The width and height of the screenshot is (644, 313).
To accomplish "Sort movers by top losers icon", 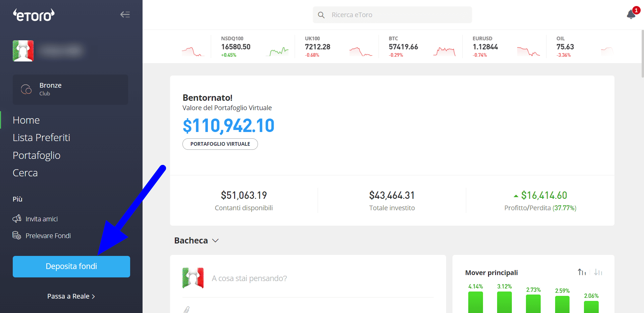I will click(598, 272).
